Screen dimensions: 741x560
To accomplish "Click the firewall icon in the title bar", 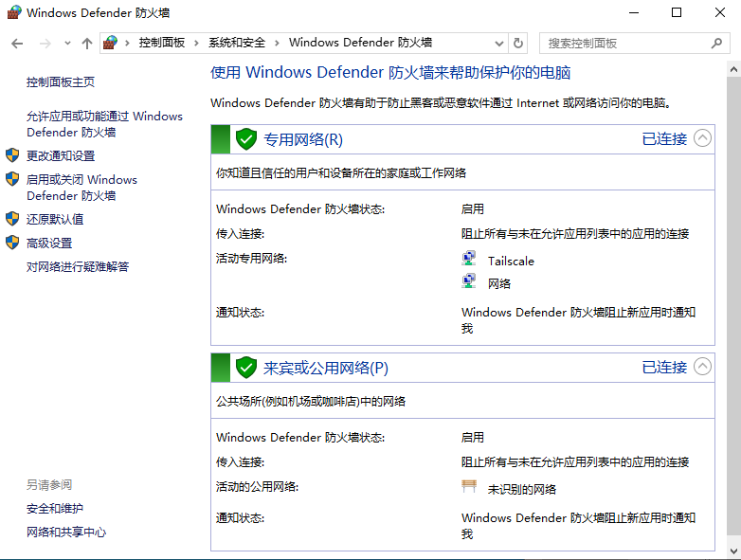I will 14,12.
